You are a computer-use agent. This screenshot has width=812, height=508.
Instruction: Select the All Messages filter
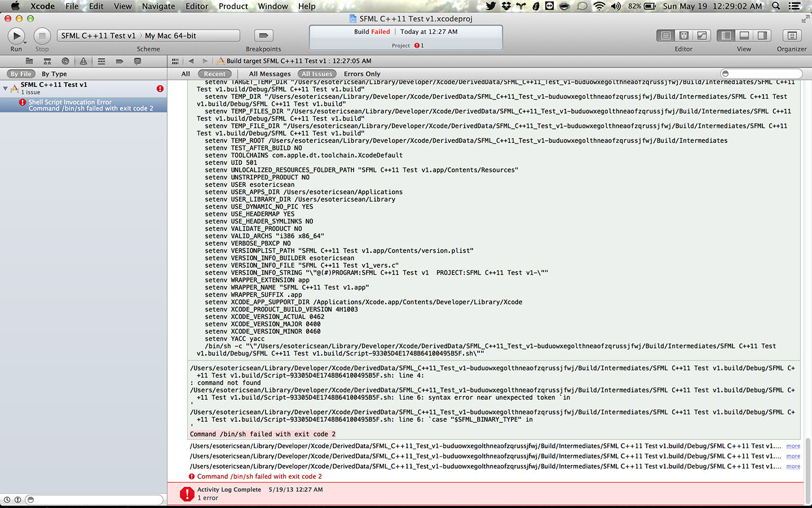[270, 74]
